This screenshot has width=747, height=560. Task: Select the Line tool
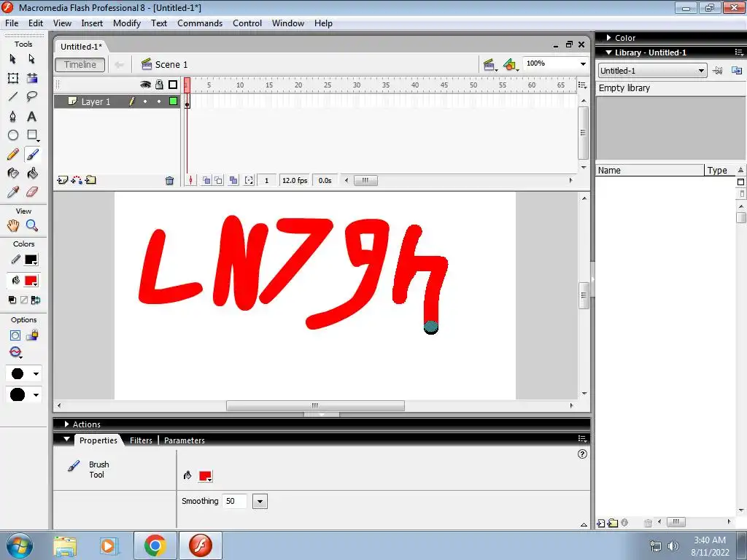[x=13, y=97]
